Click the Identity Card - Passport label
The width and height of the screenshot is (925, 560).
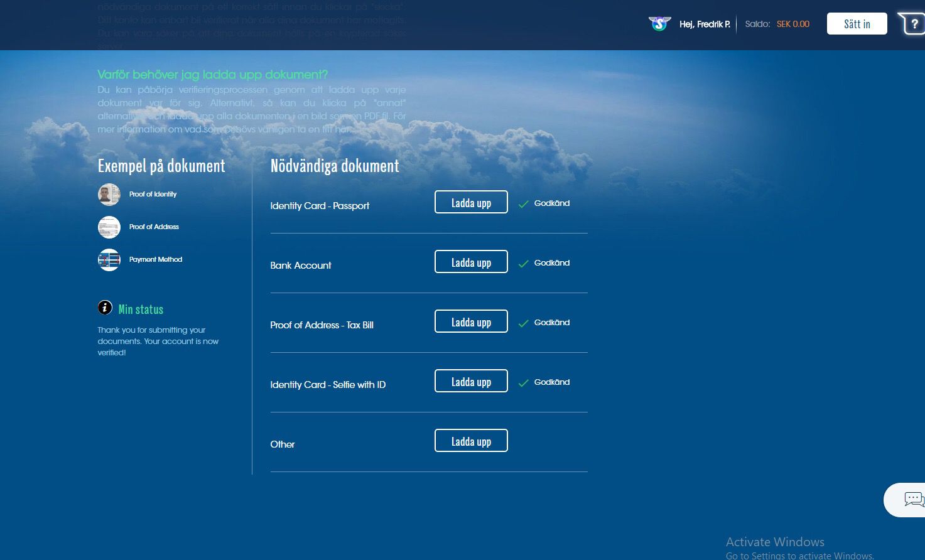point(320,205)
